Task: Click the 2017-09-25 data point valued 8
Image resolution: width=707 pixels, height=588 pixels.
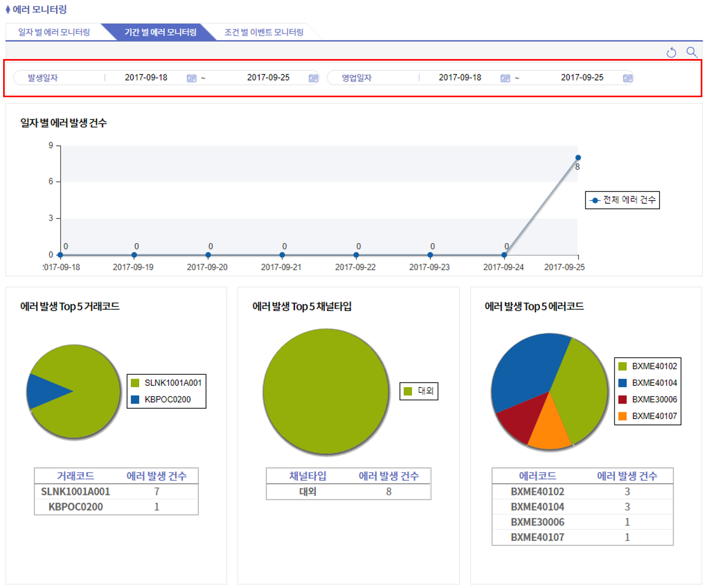Action: tap(578, 157)
